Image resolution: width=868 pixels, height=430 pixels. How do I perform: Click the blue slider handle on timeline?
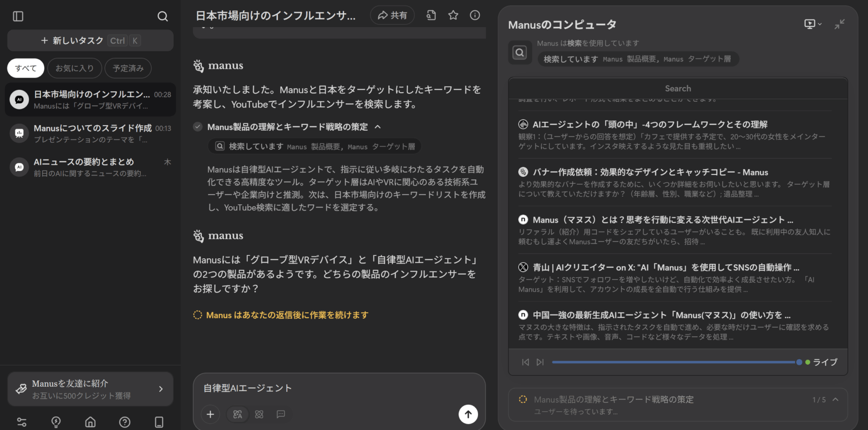pos(799,362)
